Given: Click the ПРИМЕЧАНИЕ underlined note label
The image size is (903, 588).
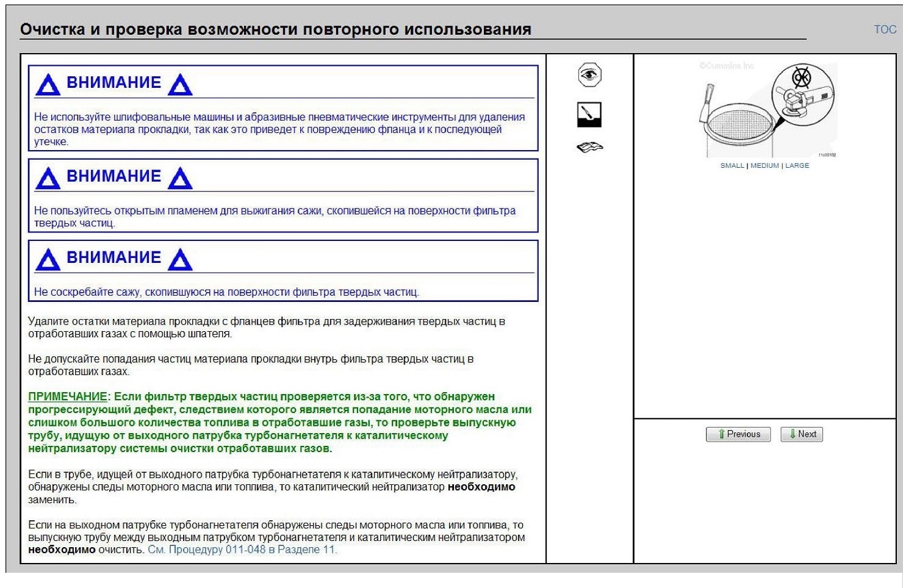Looking at the screenshot, I should (67, 396).
